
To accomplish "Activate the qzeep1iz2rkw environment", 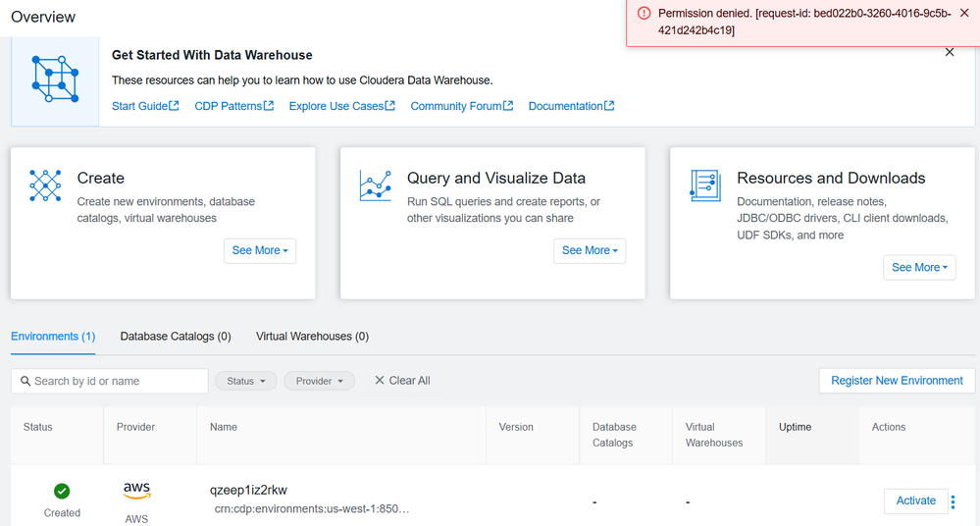I will tap(915, 501).
